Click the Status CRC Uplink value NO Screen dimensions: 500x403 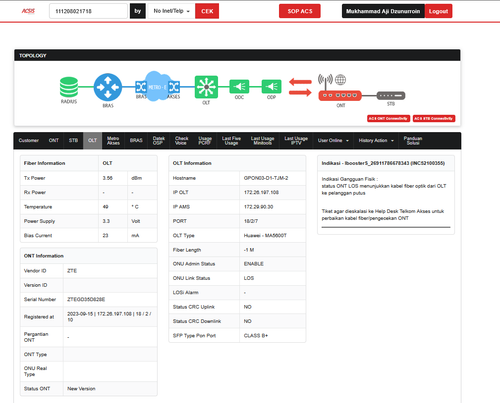tap(247, 307)
